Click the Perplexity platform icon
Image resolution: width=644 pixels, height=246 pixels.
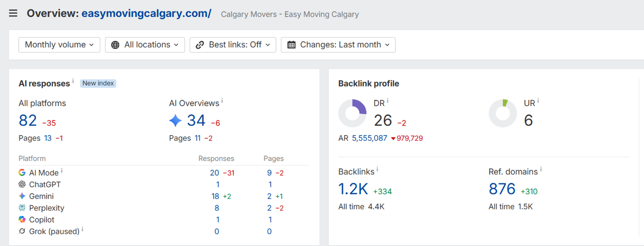[x=22, y=208]
